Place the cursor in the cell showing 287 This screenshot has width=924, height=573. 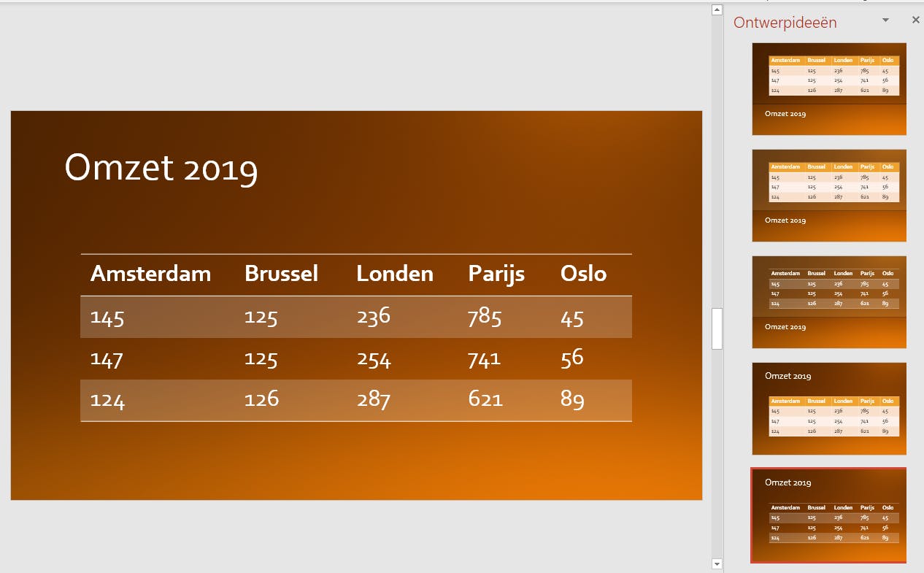tap(374, 399)
